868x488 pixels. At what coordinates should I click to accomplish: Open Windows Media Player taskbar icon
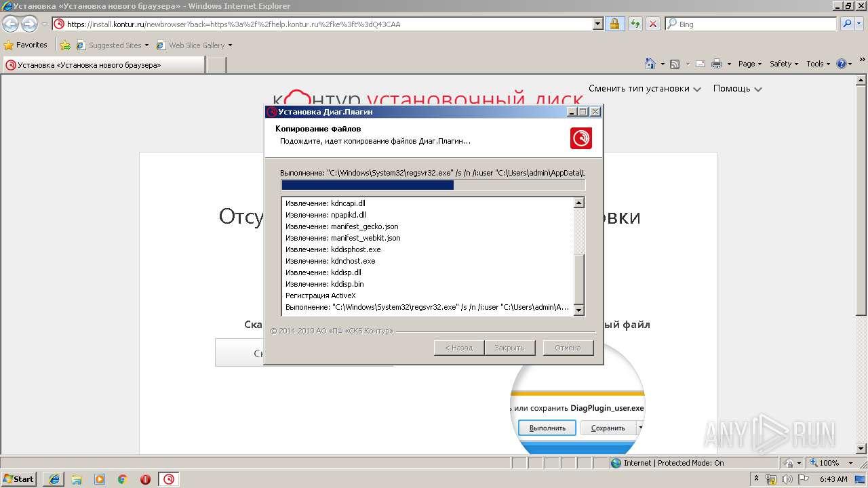100,479
